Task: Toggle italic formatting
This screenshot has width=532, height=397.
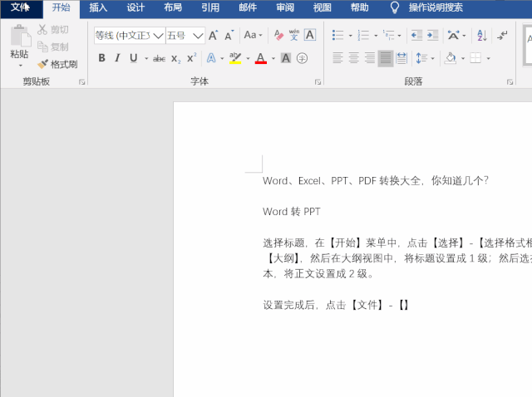Action: point(117,58)
